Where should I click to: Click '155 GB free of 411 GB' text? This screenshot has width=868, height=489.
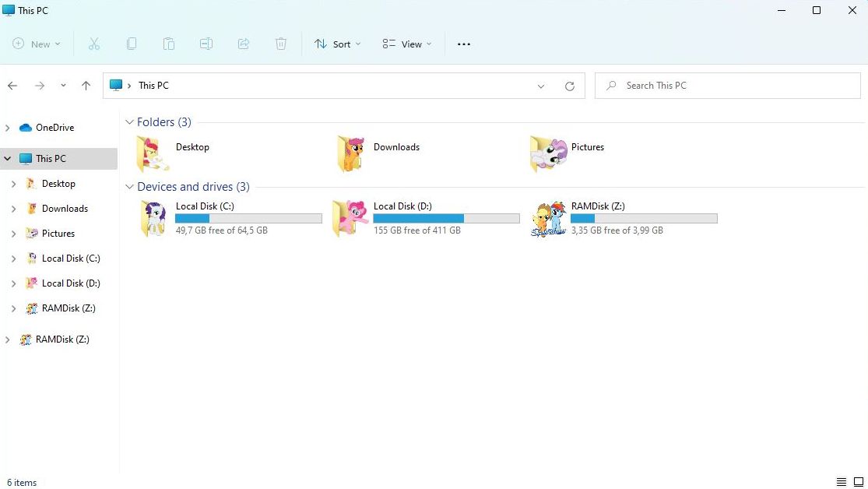pyautogui.click(x=416, y=230)
